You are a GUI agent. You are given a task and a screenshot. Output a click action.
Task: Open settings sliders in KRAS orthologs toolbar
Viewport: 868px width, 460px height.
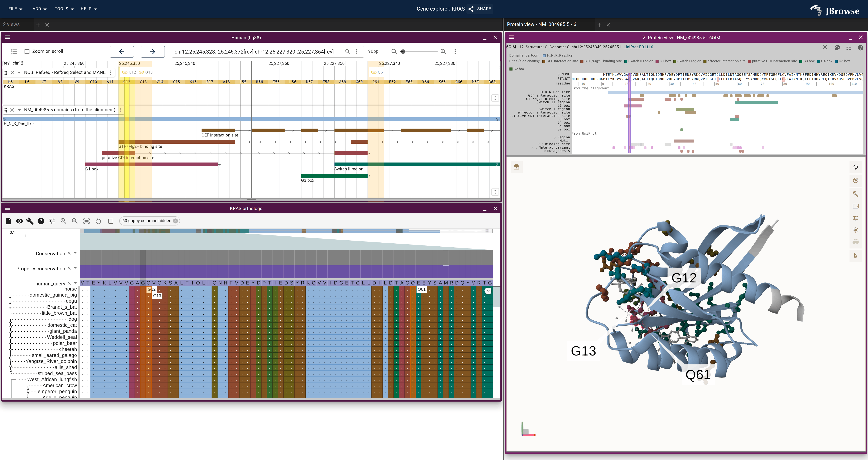52,221
